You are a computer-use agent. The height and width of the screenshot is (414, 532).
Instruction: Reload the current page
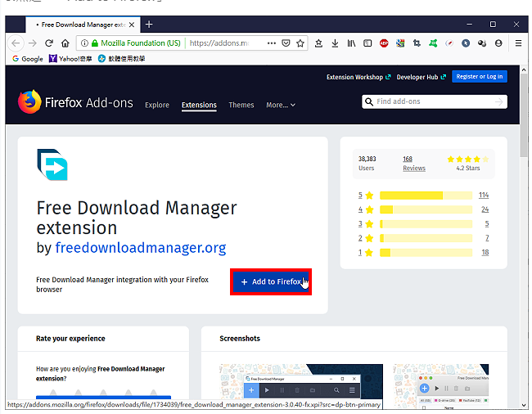(49, 43)
